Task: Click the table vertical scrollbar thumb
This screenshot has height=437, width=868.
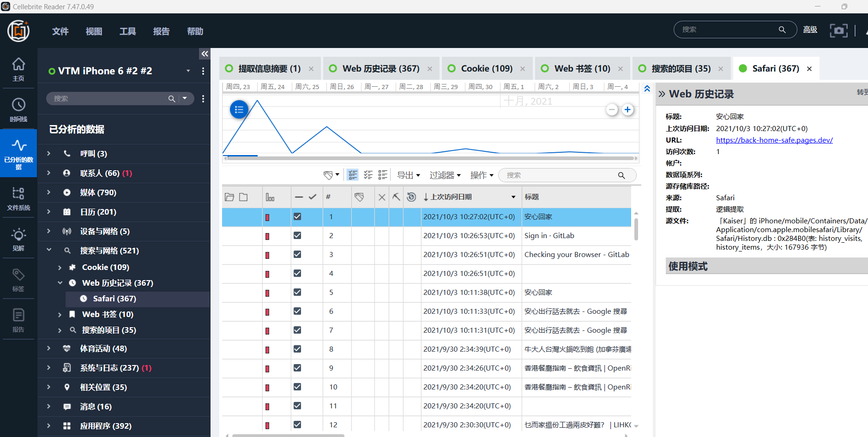Action: click(636, 229)
